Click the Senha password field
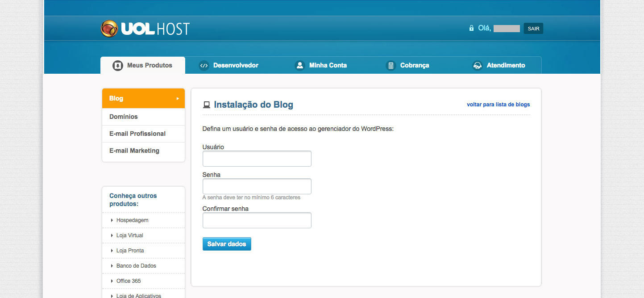 (x=257, y=186)
